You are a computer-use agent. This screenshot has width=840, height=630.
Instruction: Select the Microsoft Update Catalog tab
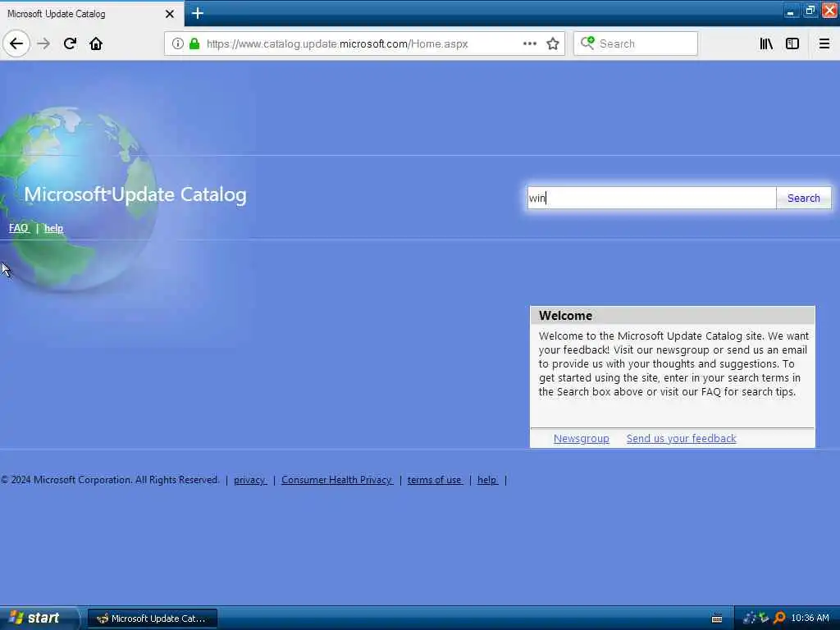(91, 14)
